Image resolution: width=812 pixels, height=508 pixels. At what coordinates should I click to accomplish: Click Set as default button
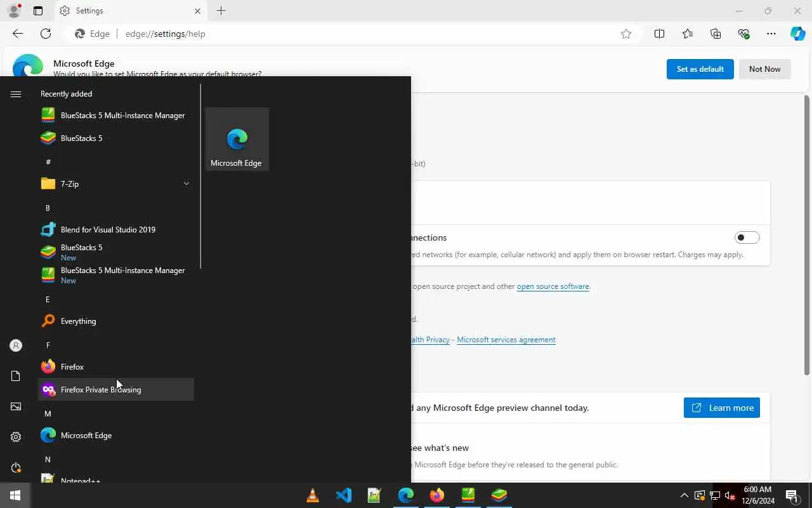(x=700, y=69)
